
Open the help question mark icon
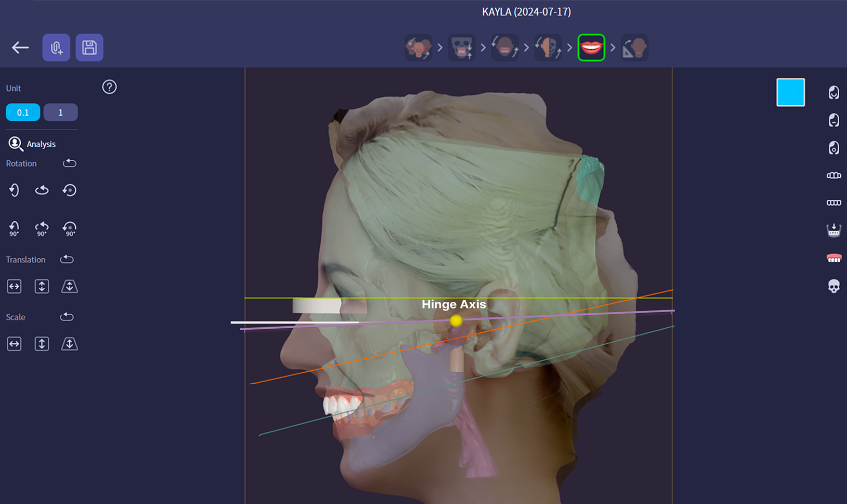click(109, 87)
